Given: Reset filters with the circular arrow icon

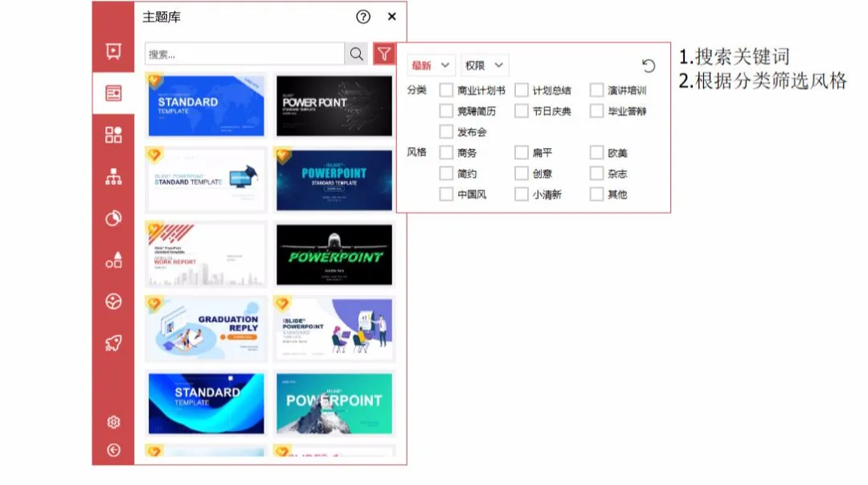Looking at the screenshot, I should (x=649, y=65).
